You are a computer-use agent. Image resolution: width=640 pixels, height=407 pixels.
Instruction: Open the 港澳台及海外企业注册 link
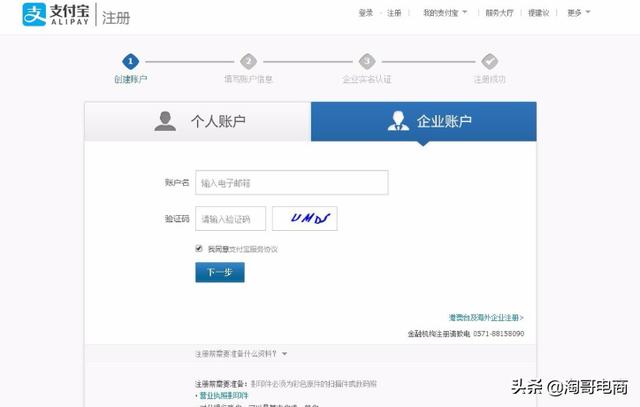point(486,317)
